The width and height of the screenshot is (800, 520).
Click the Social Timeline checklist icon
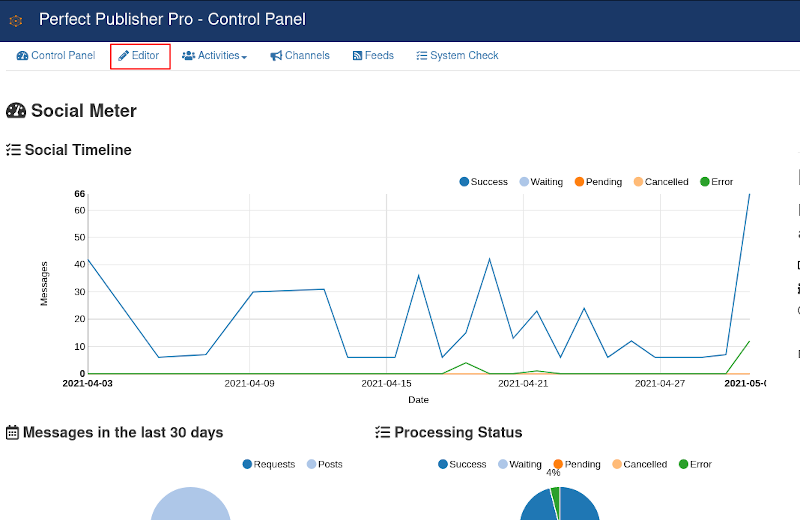click(13, 150)
